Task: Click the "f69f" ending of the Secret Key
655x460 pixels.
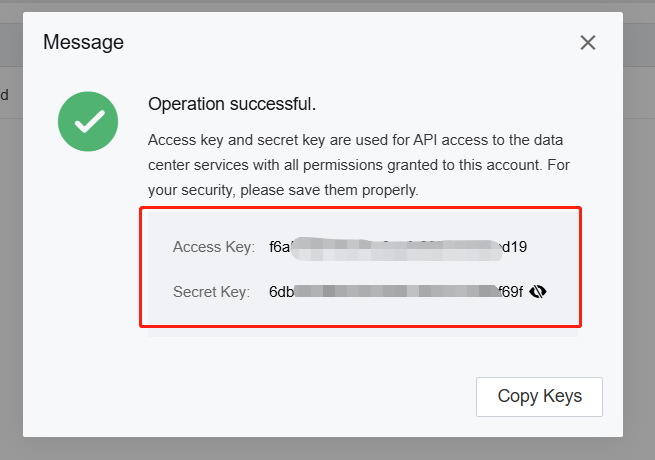Action: tap(511, 292)
